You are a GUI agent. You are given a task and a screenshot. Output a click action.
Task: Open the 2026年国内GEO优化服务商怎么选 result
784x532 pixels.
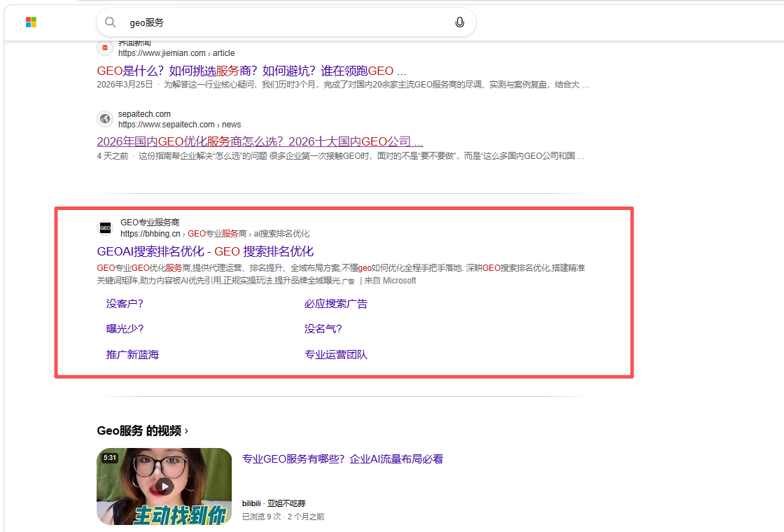(x=260, y=141)
